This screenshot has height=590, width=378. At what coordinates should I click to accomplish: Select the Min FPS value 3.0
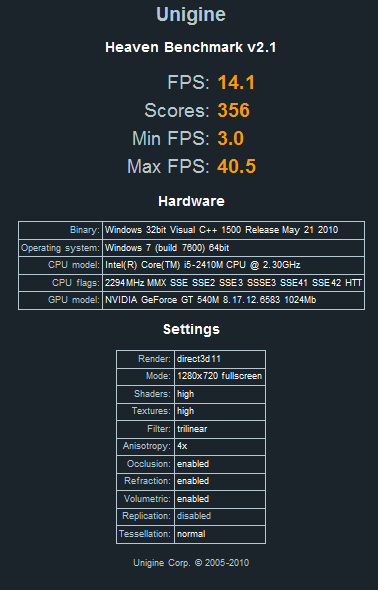(231, 138)
